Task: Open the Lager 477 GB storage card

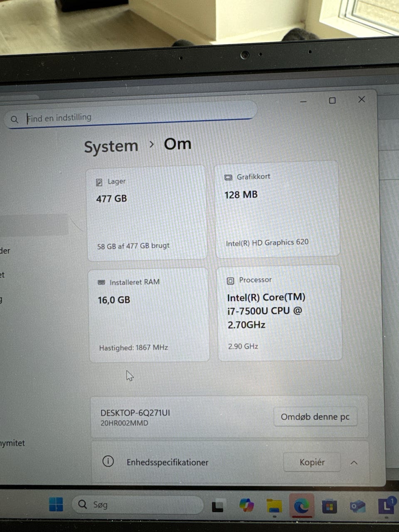Action: coord(147,213)
